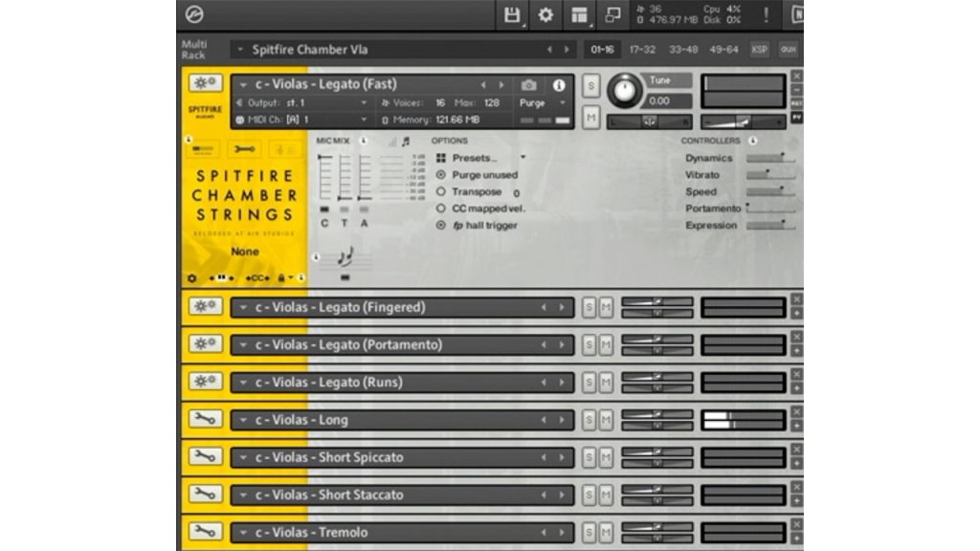Click the snapshot camera icon

point(529,85)
